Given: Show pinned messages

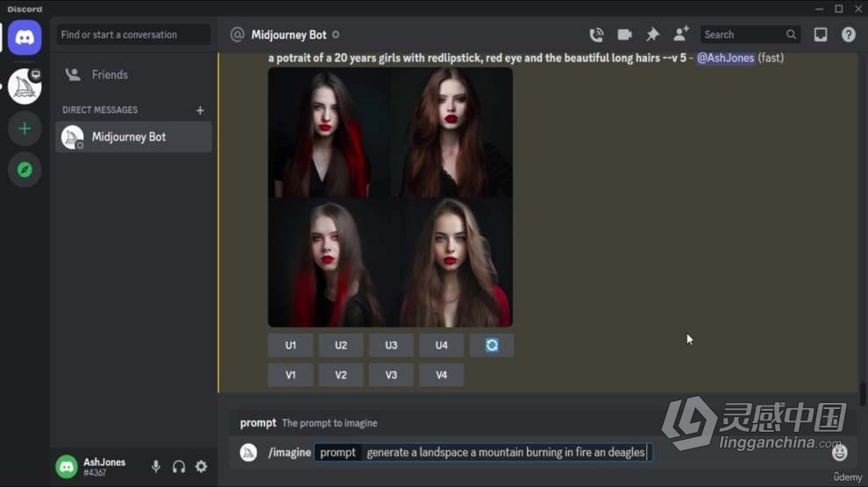Looking at the screenshot, I should 652,35.
